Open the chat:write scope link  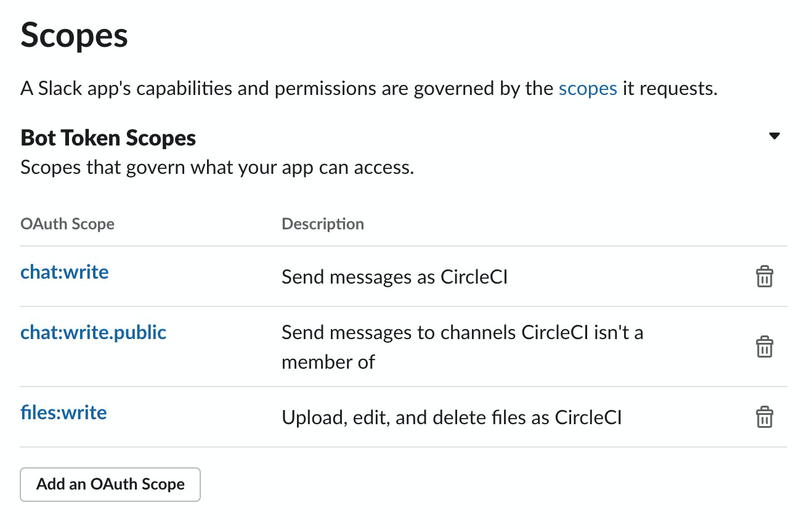click(65, 272)
